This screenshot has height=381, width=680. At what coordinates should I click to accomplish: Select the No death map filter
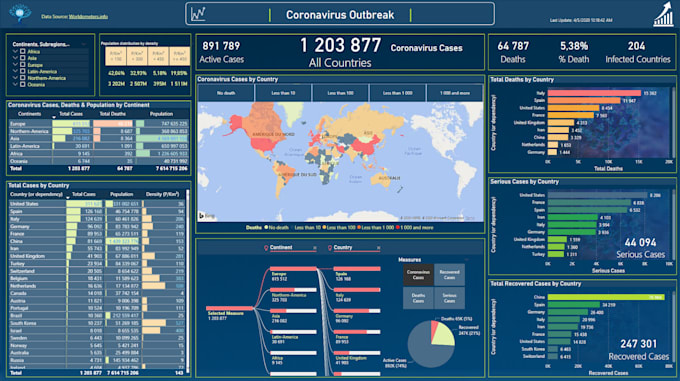pos(226,93)
